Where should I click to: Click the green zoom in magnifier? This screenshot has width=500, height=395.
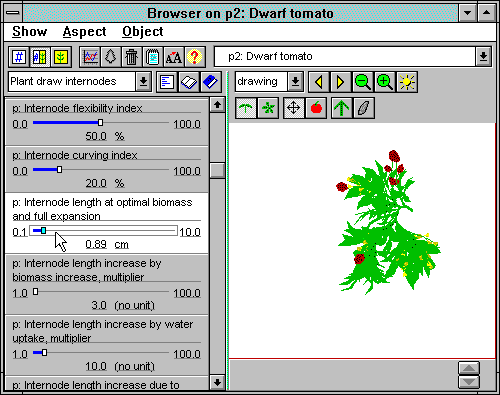(x=385, y=82)
